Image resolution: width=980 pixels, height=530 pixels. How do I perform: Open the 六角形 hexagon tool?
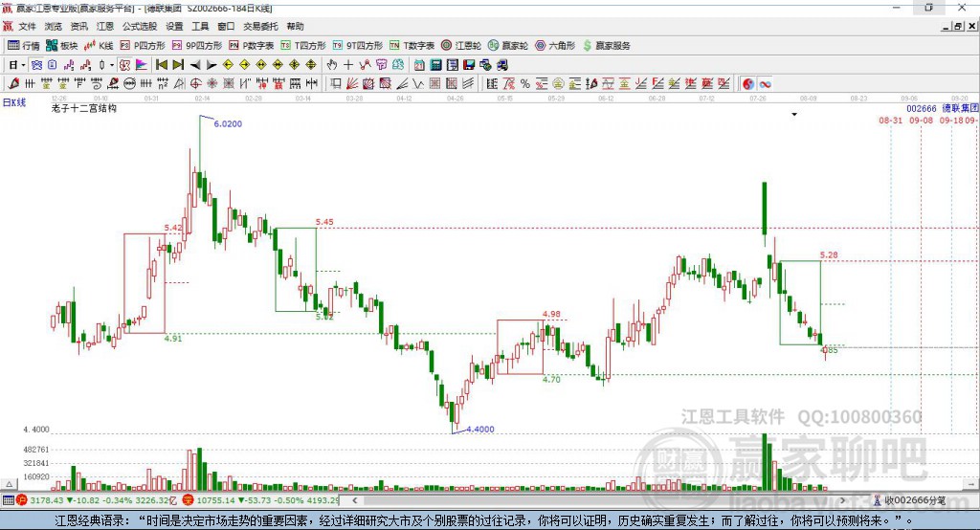click(555, 46)
